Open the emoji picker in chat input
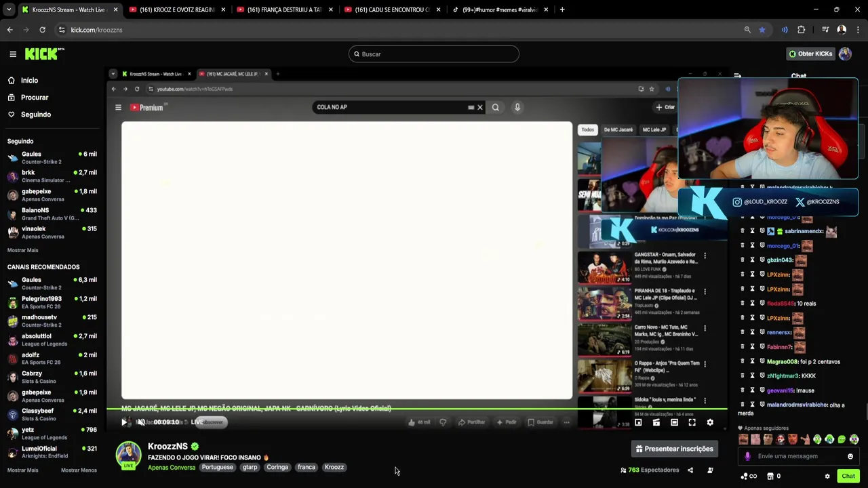868x488 pixels. [x=850, y=456]
